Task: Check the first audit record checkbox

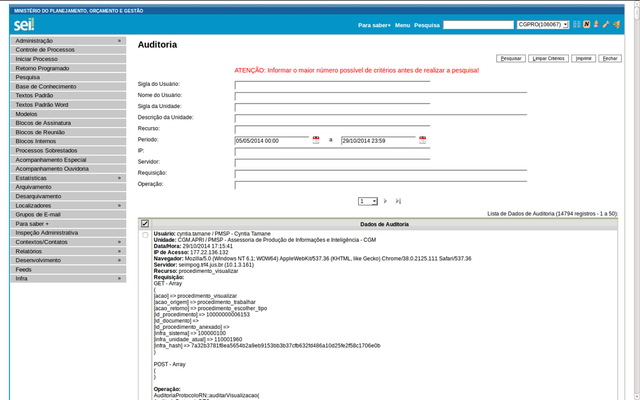Action: point(145,235)
